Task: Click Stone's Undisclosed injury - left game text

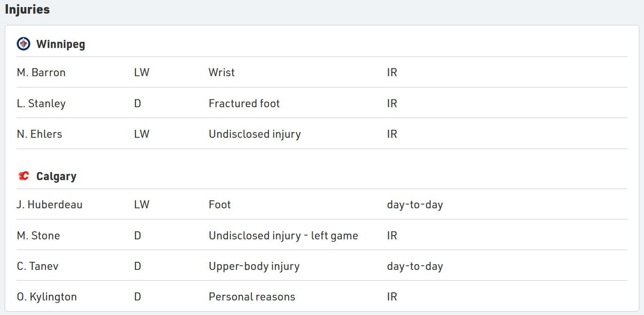Action: 283,235
